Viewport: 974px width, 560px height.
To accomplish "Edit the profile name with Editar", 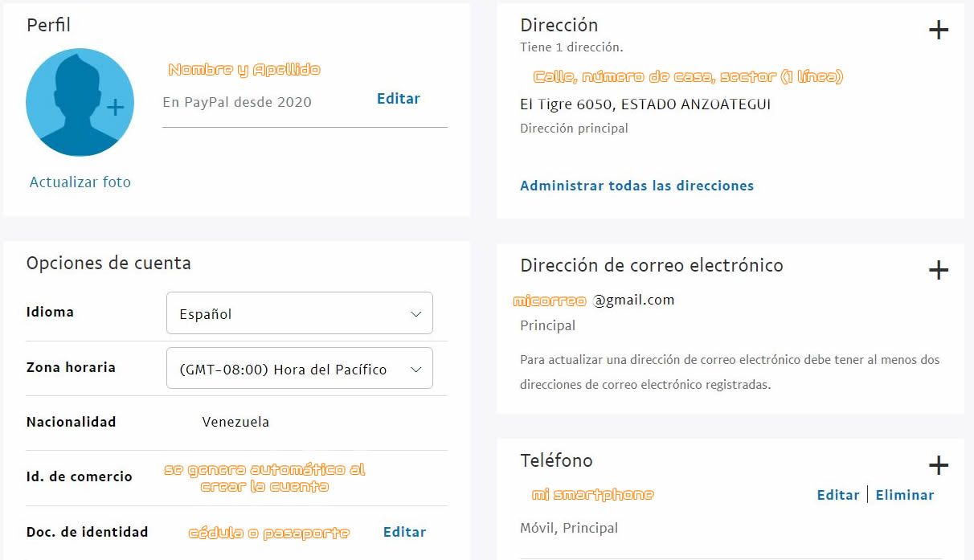I will 398,99.
